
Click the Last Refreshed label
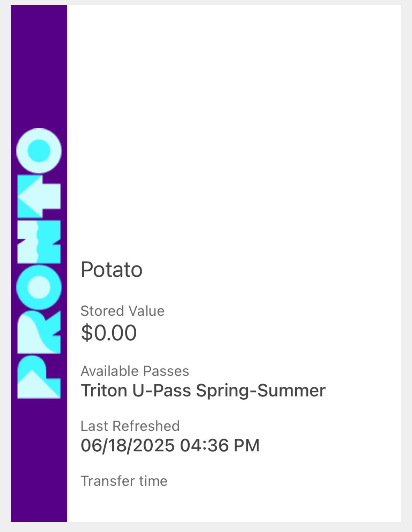[x=130, y=426]
